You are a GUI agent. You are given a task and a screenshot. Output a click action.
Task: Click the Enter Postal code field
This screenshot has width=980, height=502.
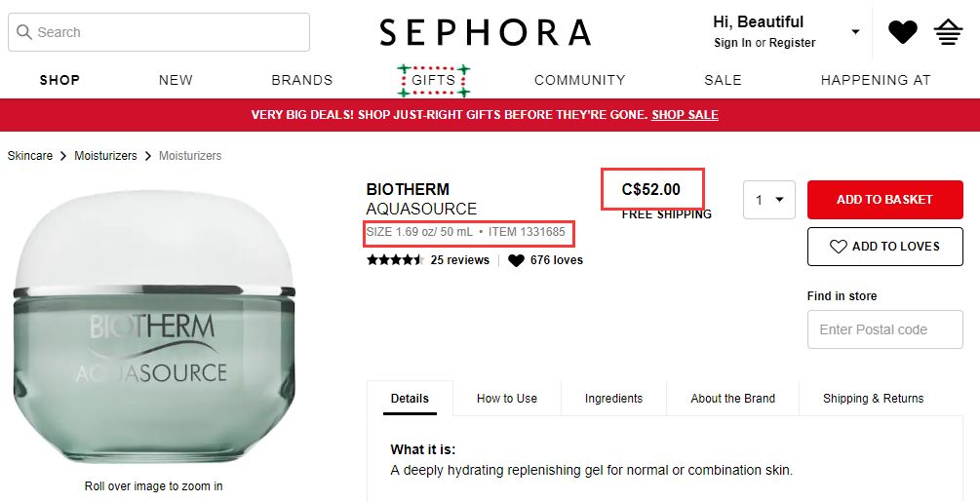884,329
